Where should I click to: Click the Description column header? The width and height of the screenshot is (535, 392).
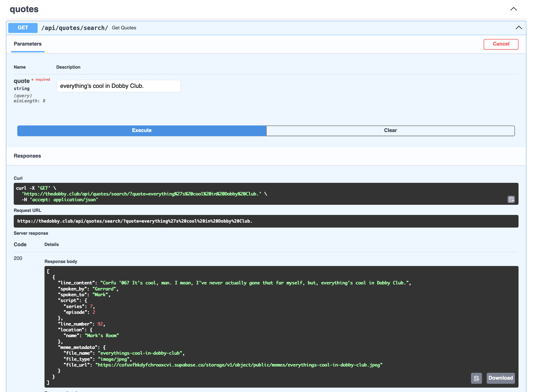[x=68, y=67]
